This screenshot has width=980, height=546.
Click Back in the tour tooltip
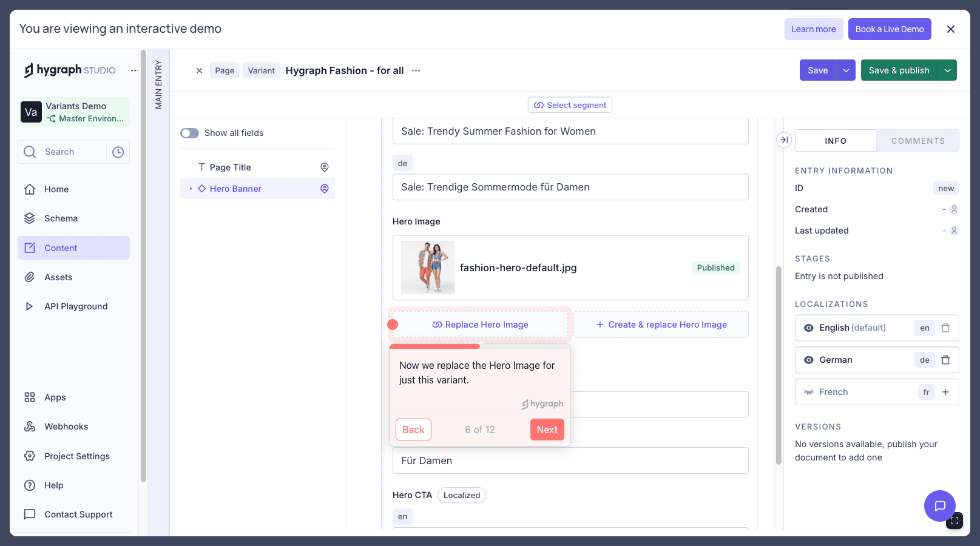point(413,430)
